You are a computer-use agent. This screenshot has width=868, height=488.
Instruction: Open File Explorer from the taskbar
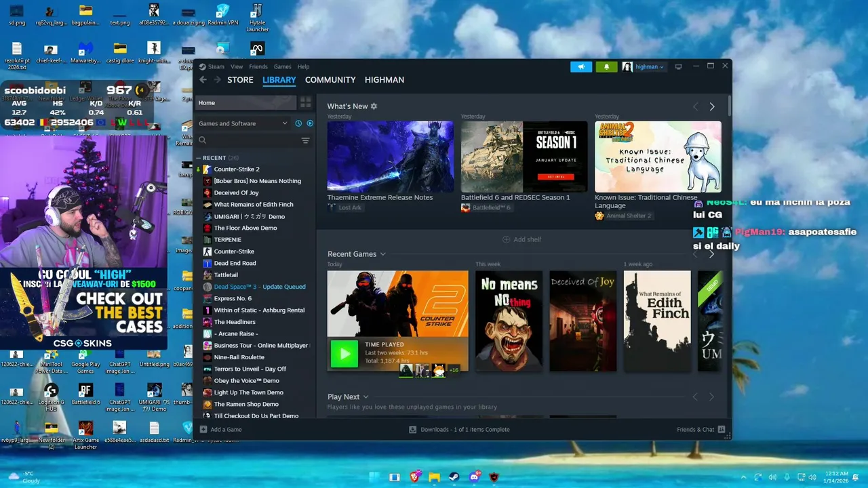[x=435, y=477]
